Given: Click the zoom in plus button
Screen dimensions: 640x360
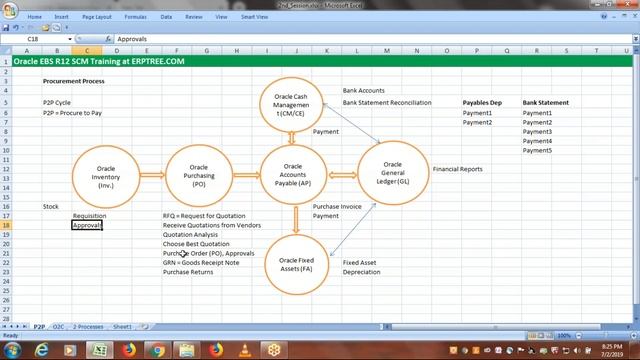Looking at the screenshot, I should click(x=634, y=336).
